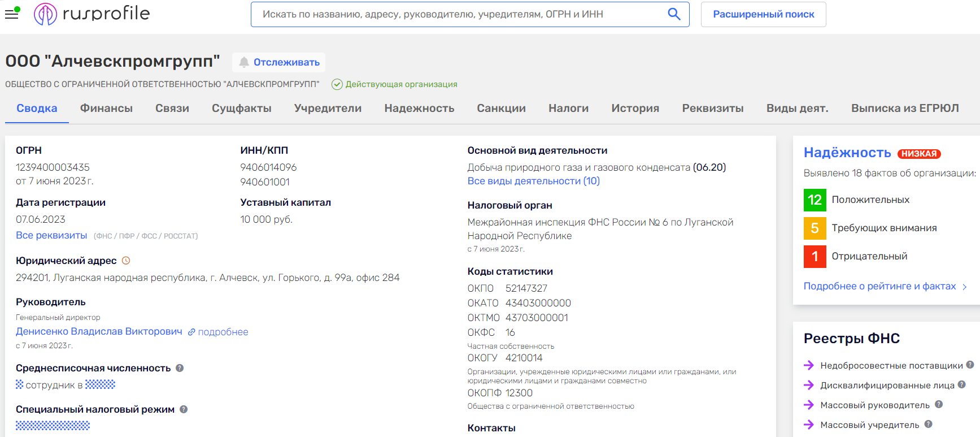Click Требующих внимания facts label

tap(884, 228)
